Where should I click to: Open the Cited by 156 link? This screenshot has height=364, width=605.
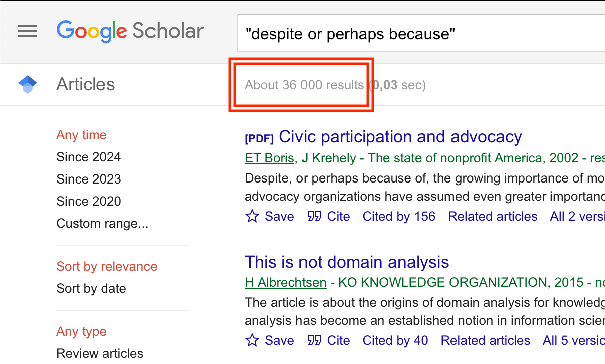[399, 216]
